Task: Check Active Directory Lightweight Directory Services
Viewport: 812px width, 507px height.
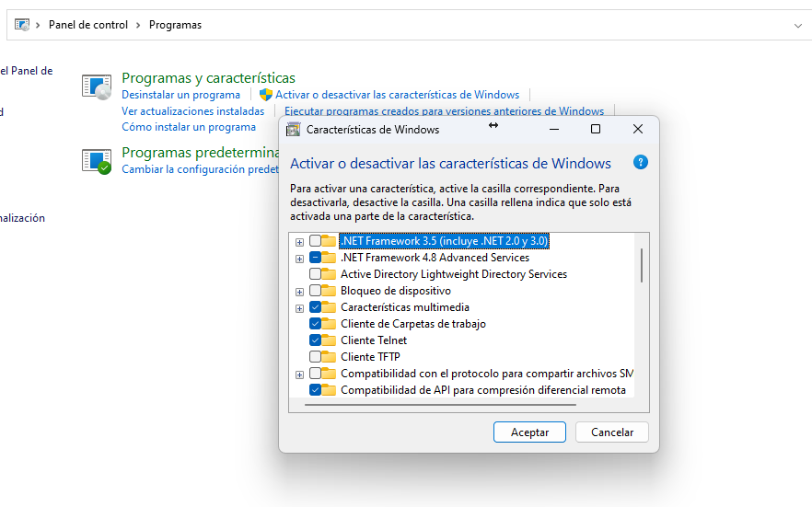Action: tap(315, 273)
